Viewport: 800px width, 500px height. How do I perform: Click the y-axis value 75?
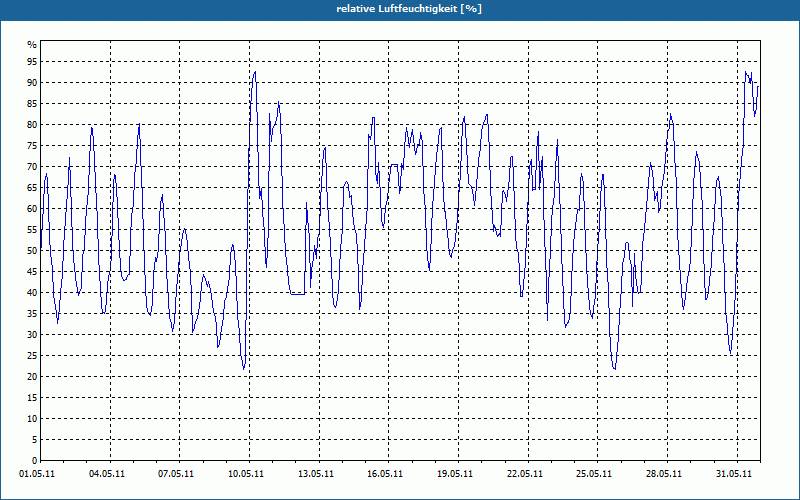click(32, 145)
